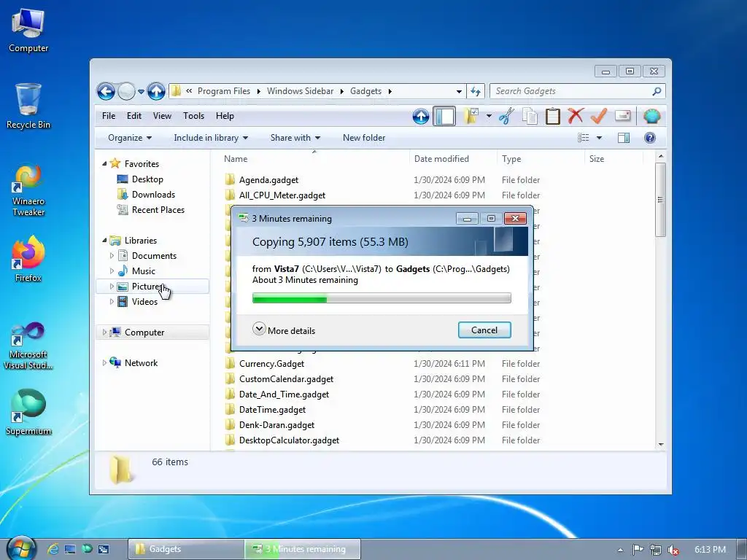This screenshot has width=747, height=560.
Task: Click the Paste clipboard icon
Action: click(x=553, y=116)
